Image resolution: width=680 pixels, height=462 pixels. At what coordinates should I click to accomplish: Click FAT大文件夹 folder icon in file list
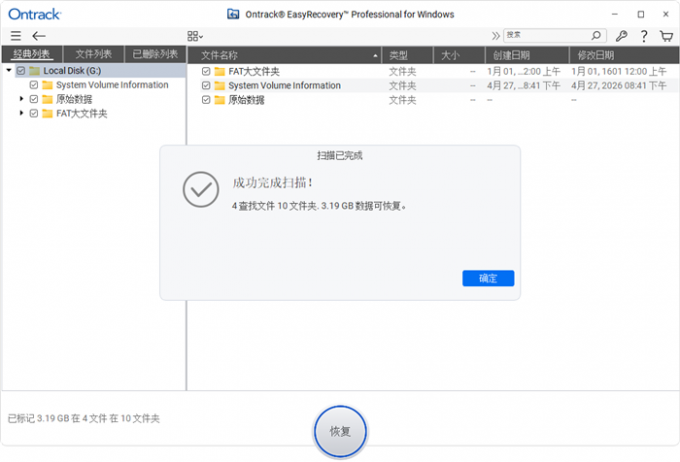tap(220, 72)
